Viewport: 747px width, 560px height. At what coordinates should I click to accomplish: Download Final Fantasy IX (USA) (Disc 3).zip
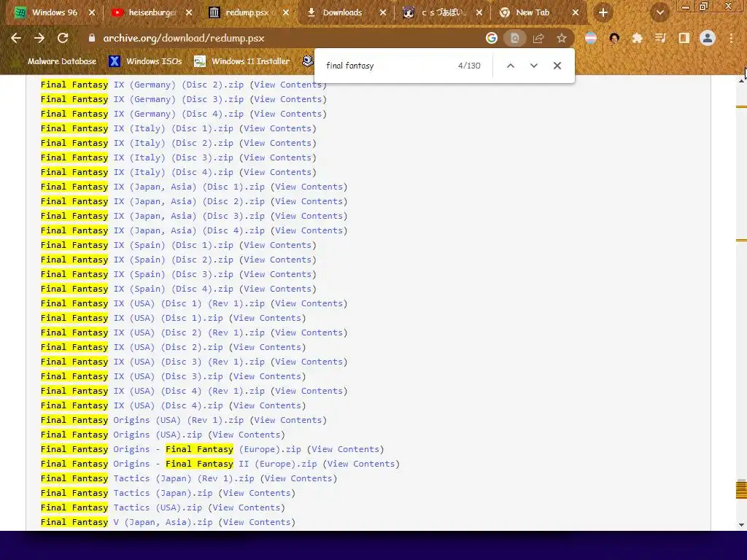pos(131,376)
